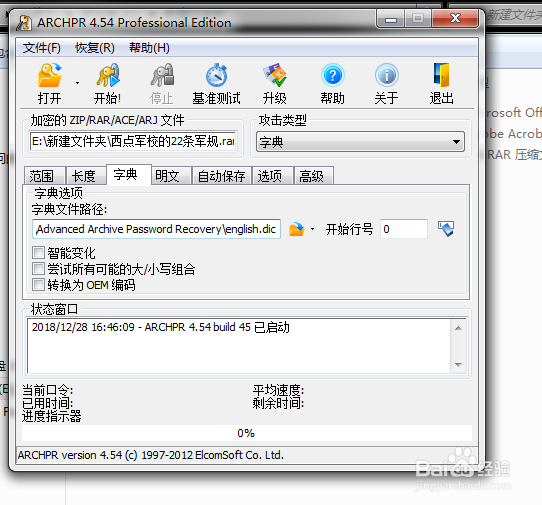Click 平均速度 label text
Viewport: 542px width, 505px height.
tap(278, 390)
